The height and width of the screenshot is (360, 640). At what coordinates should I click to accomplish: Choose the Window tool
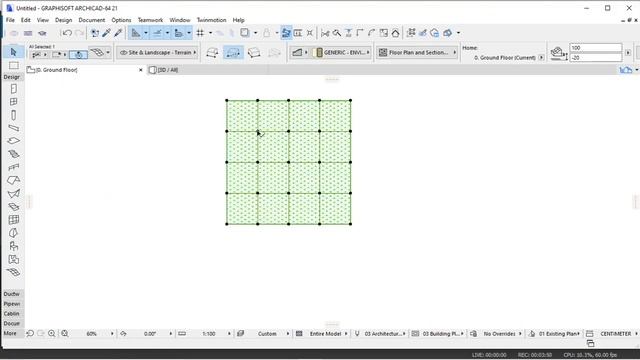tap(13, 102)
